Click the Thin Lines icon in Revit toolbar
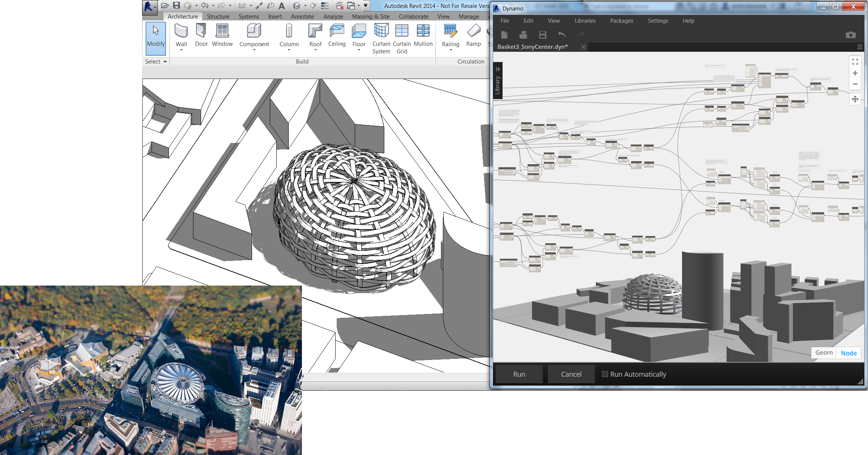868x455 pixels. [x=325, y=5]
